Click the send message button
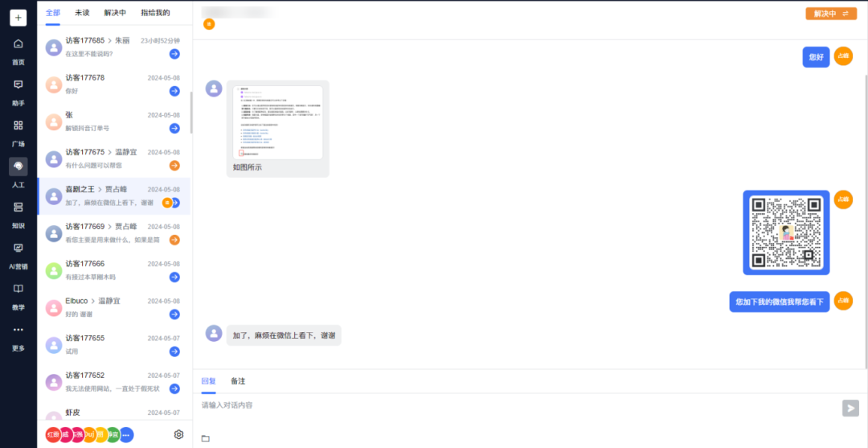 [850, 408]
